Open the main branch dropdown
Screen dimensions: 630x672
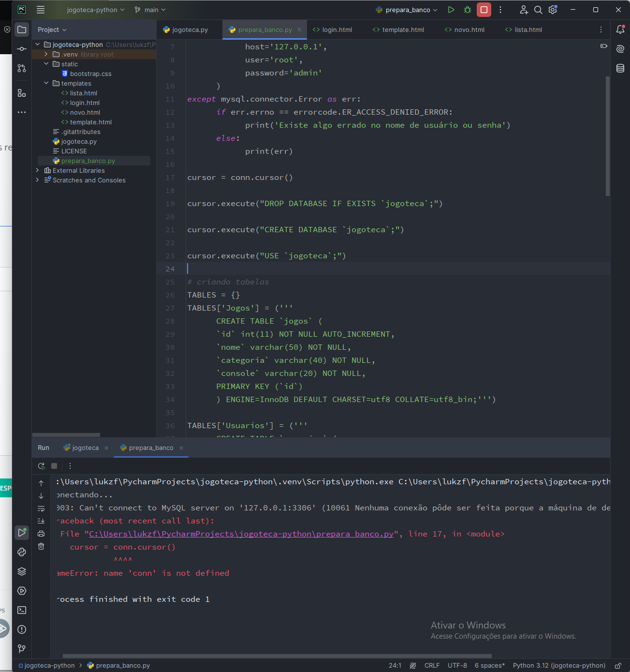(x=150, y=10)
